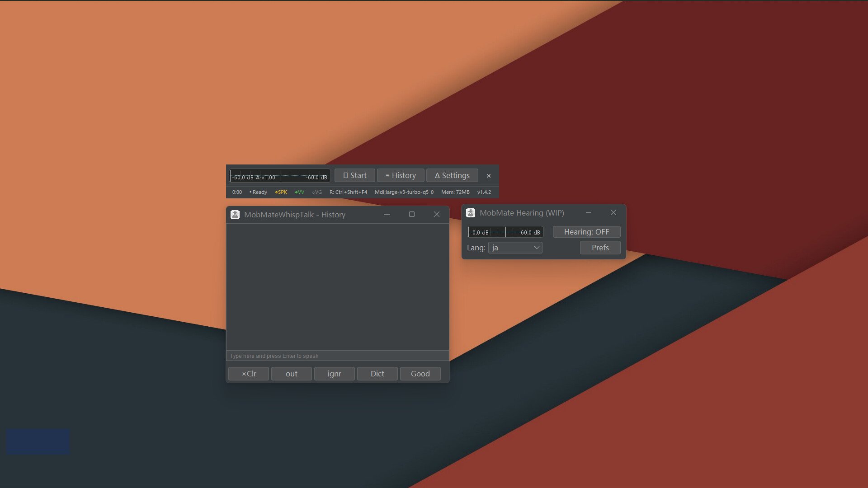Open Settings using the Δ Settings icon
Screen dimensions: 868x488
point(452,175)
